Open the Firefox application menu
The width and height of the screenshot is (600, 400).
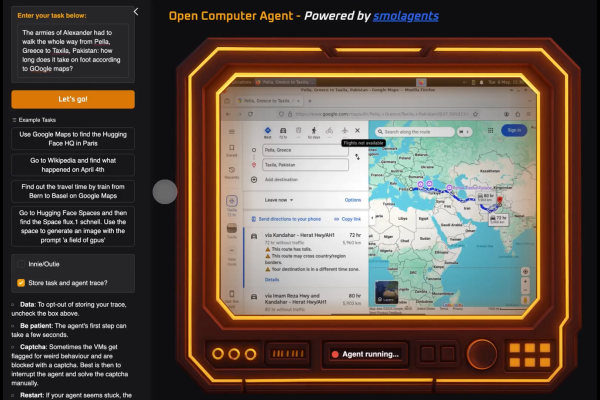[529, 114]
